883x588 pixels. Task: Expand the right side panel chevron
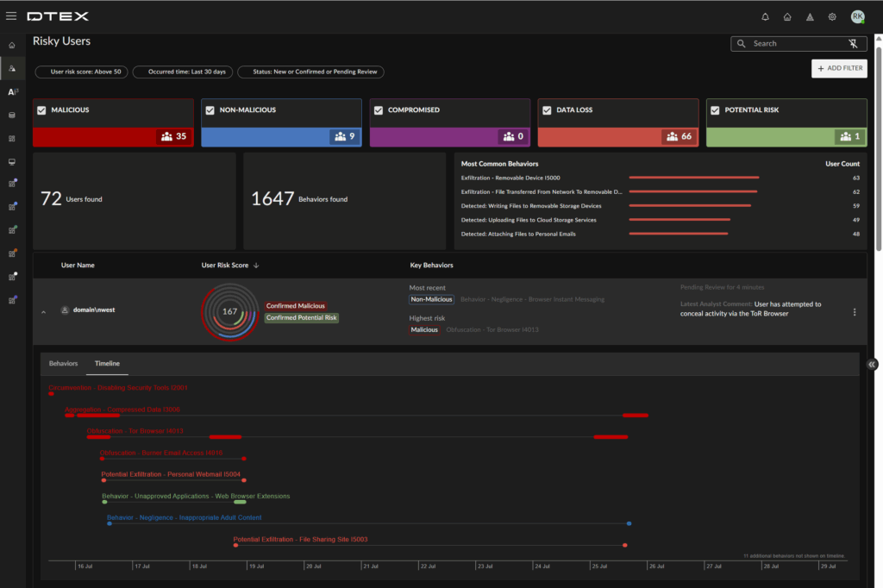(x=872, y=365)
